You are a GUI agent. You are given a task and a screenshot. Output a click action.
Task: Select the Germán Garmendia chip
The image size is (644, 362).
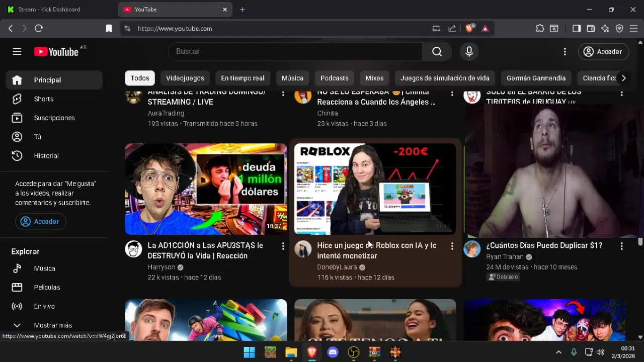coord(536,78)
